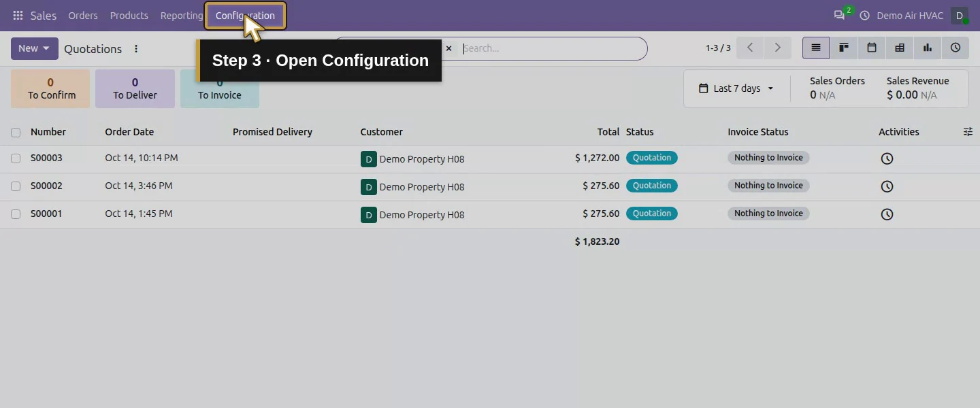980x408 pixels.
Task: Tick the checkbox for S00002
Action: point(16,186)
